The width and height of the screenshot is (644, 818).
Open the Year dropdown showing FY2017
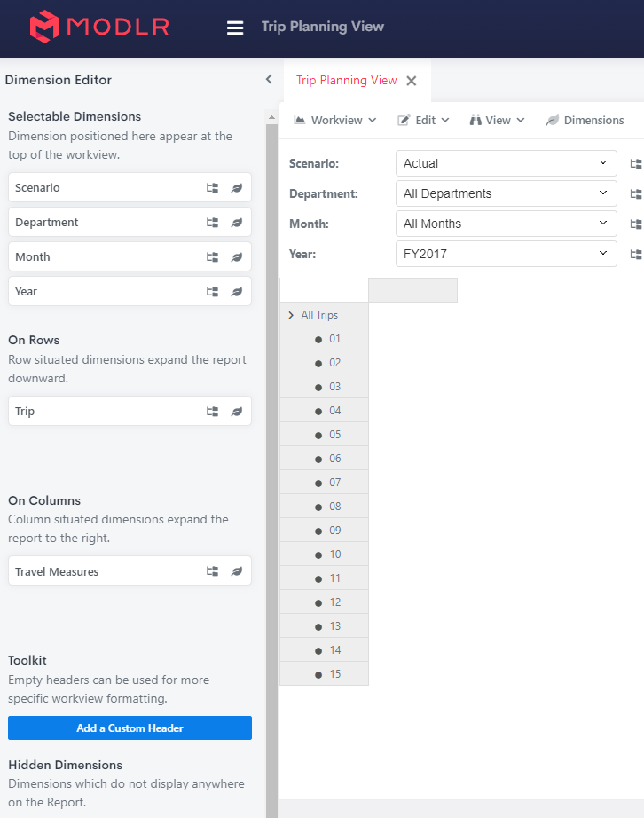pos(506,254)
